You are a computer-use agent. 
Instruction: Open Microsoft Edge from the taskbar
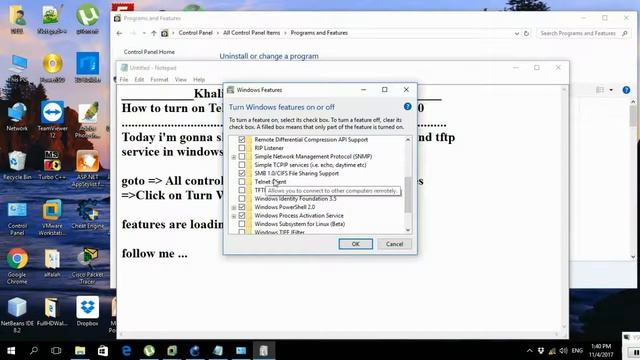click(127, 351)
